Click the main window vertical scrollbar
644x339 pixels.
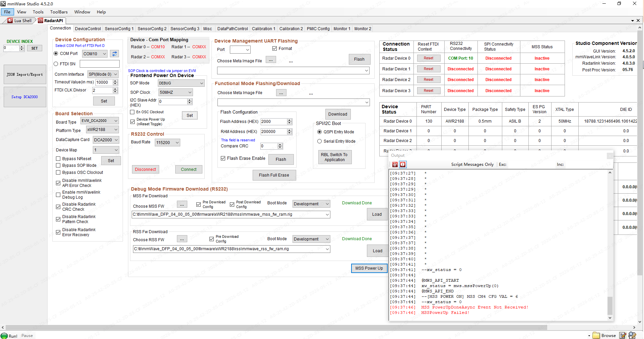click(x=640, y=153)
